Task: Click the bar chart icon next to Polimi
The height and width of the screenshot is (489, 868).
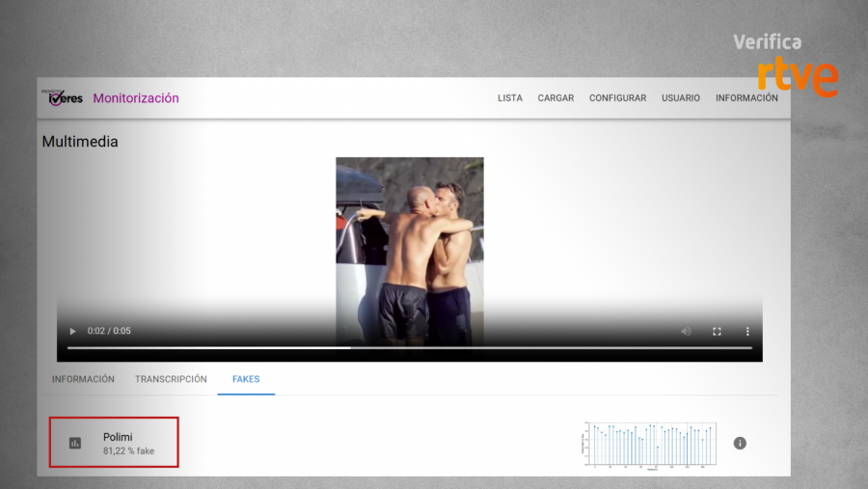Action: (x=75, y=443)
